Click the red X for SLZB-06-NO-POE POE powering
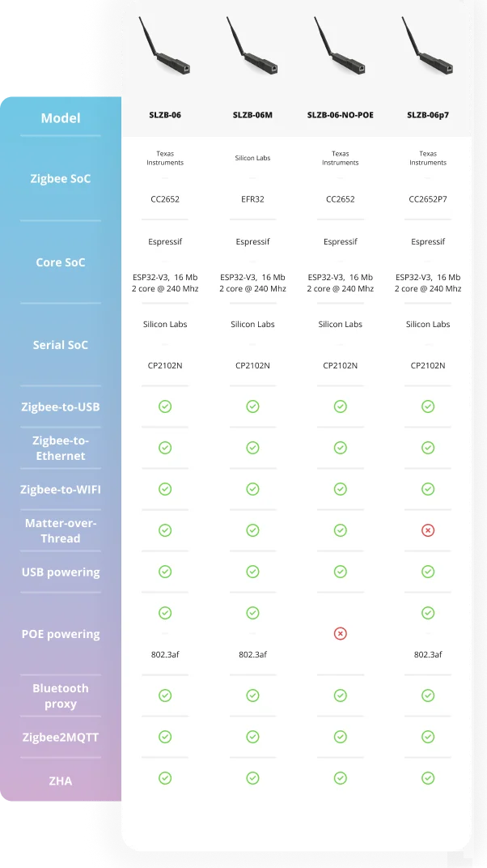Viewport: 487px width, 868px height. pos(341,633)
